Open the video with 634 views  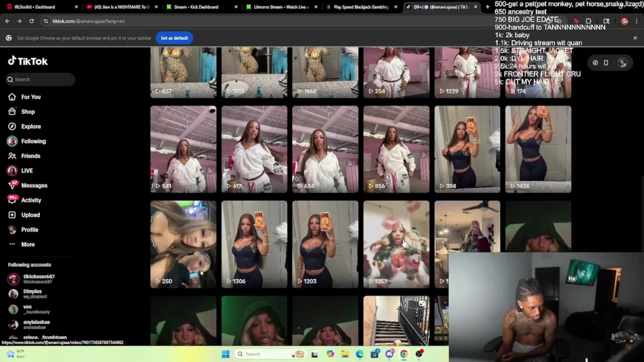click(x=325, y=149)
